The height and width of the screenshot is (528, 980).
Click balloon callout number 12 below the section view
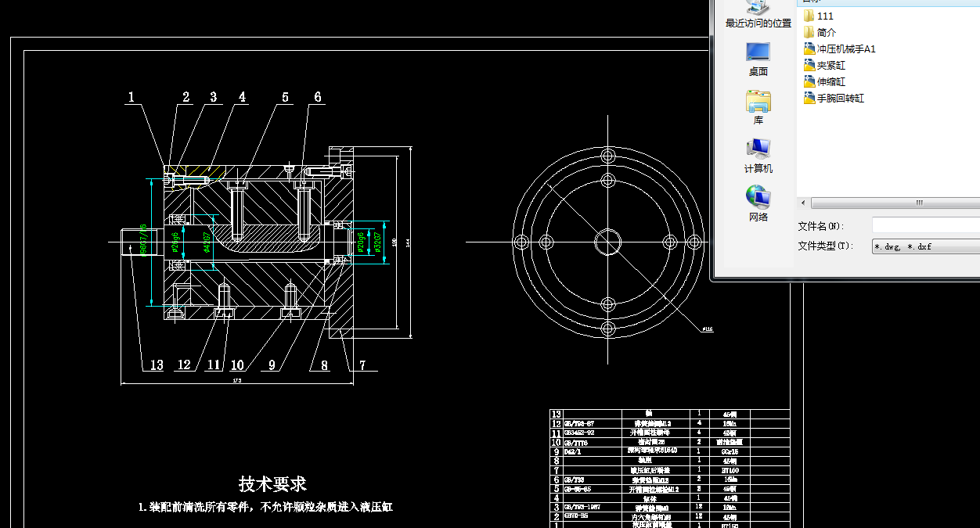tap(184, 365)
